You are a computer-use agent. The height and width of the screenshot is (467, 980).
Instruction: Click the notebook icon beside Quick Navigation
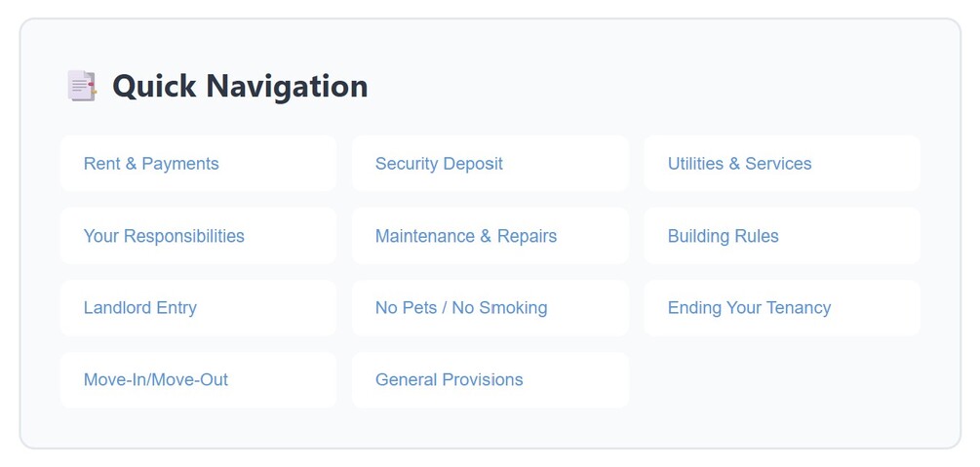tap(81, 86)
